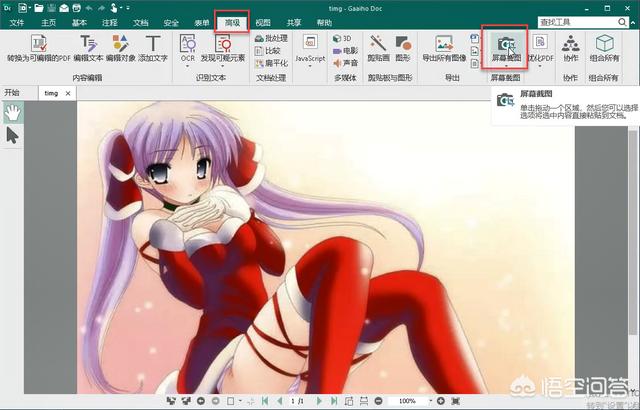The image size is (640, 410).
Task: Go to the last page
Action: pyautogui.click(x=334, y=401)
